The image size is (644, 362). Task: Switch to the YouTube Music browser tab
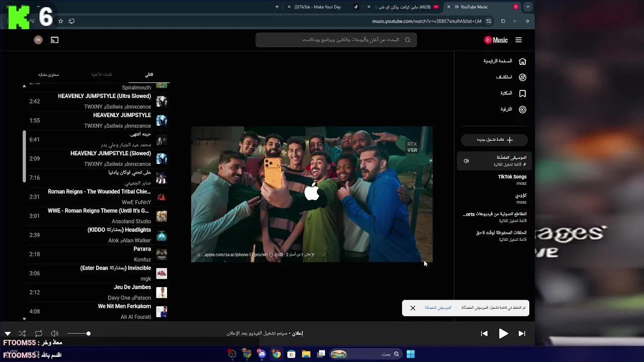pos(483,7)
